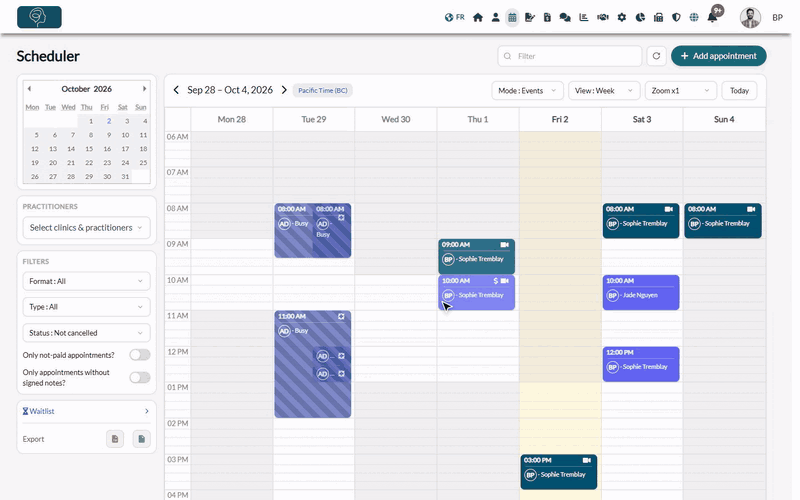Click the Add appointment button

pos(718,56)
